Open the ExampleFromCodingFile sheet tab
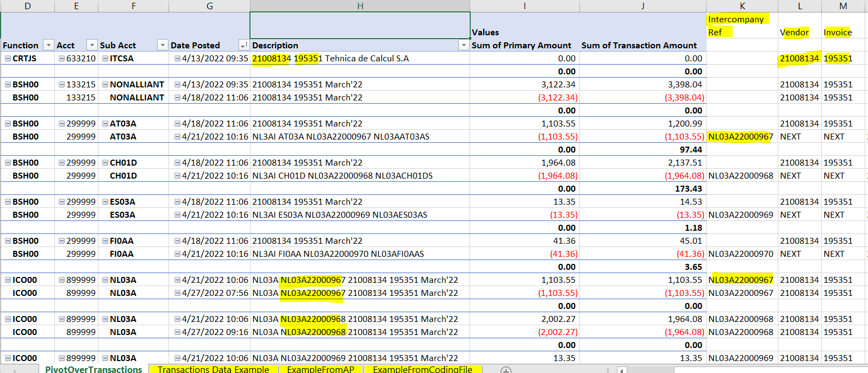This screenshot has height=373, width=868. 422,369
